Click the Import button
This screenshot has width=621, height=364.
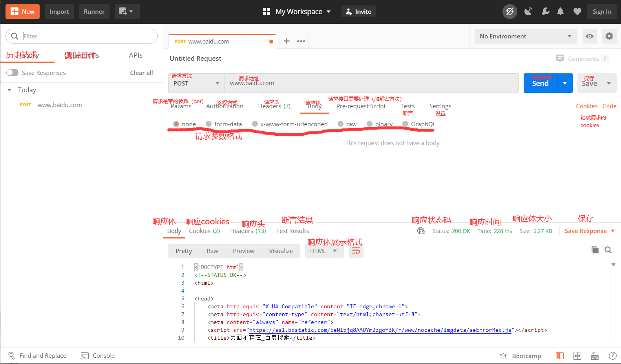click(59, 11)
